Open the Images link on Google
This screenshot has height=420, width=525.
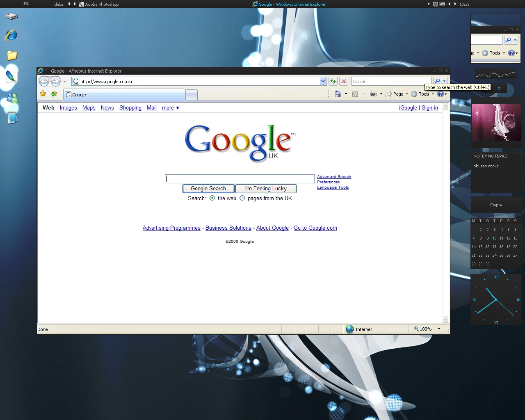coord(68,108)
